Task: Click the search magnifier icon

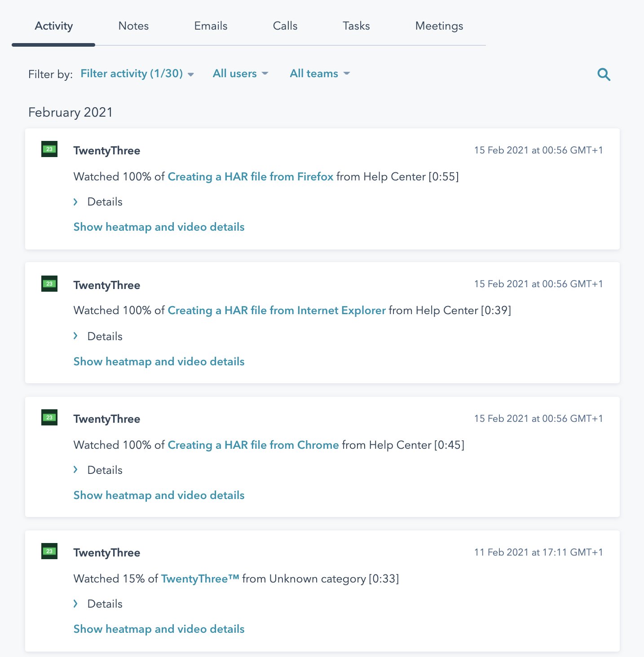Action: click(x=604, y=74)
